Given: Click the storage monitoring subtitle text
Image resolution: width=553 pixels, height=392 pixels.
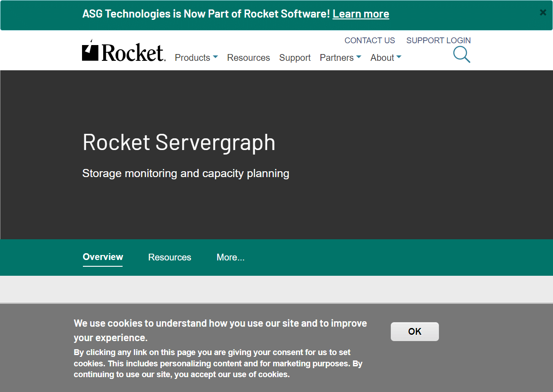Looking at the screenshot, I should [186, 173].
